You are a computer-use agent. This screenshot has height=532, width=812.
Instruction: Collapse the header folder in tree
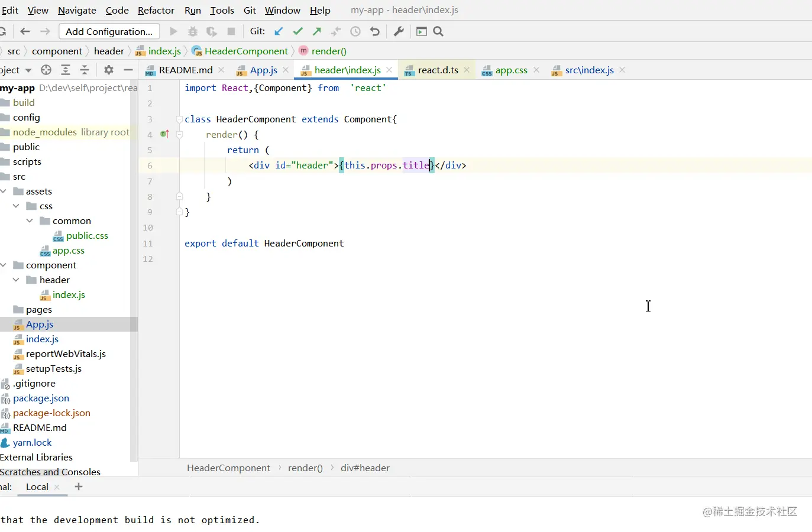(x=16, y=280)
